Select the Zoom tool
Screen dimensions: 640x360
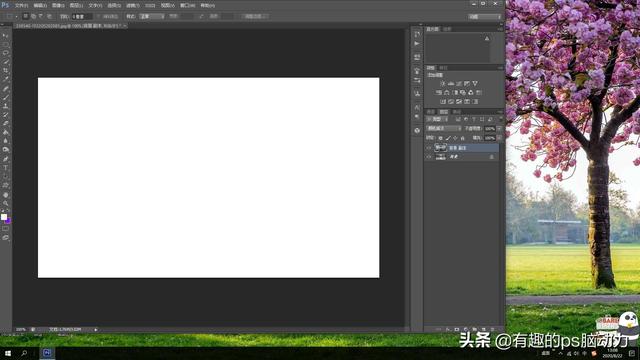tap(5, 203)
